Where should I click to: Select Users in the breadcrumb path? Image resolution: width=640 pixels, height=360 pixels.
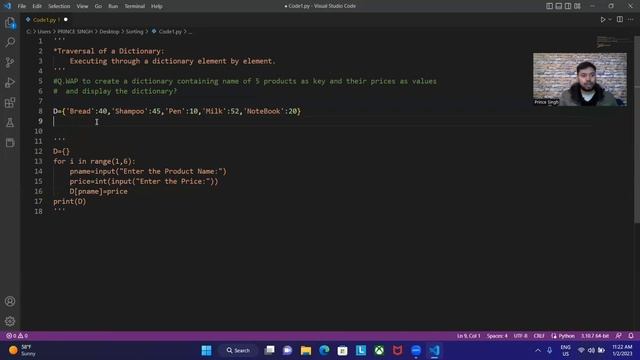click(x=44, y=31)
